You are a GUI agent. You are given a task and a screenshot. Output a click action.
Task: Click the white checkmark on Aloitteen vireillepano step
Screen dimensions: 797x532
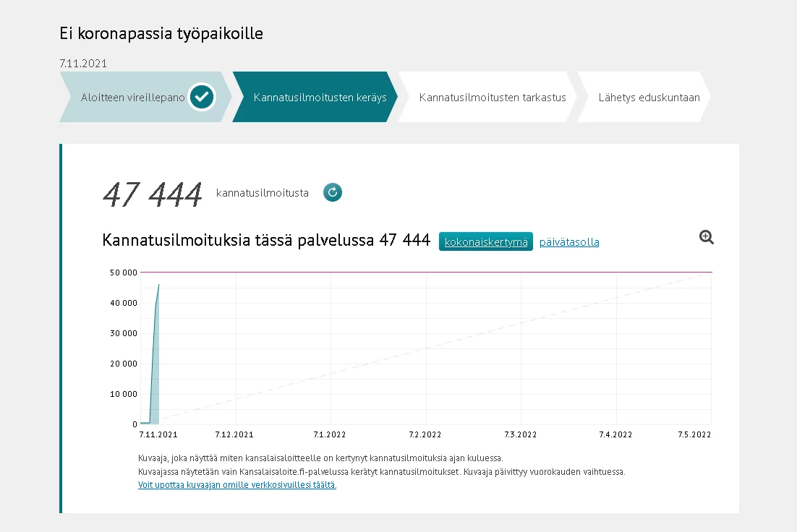coord(202,97)
